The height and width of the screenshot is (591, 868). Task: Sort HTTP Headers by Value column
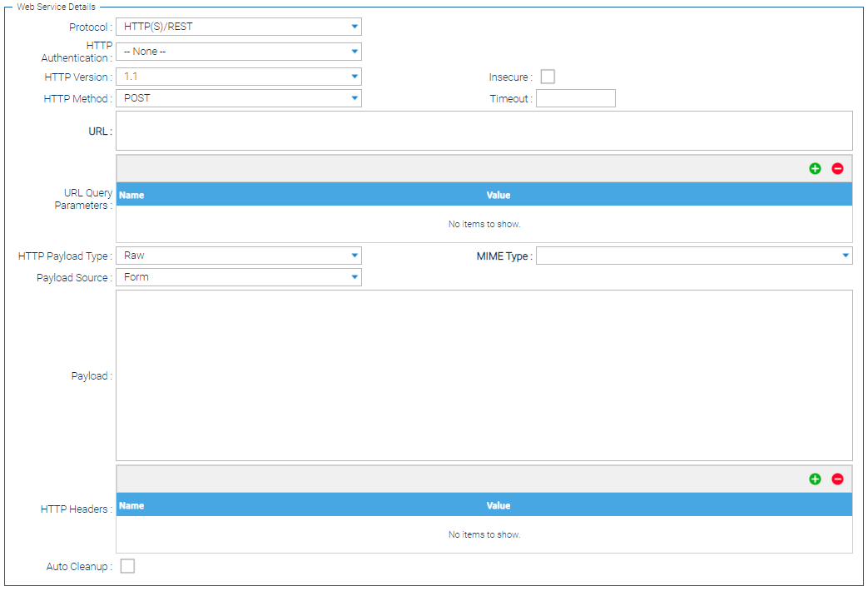click(x=498, y=505)
